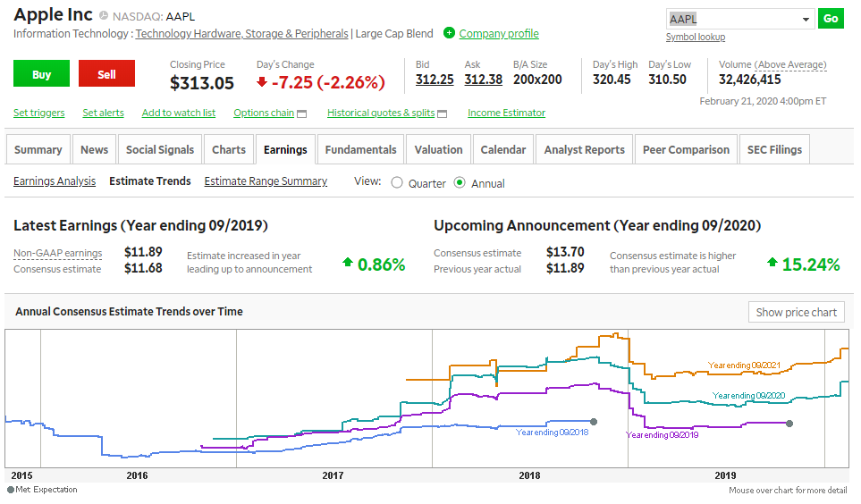Open the Options chain link
The width and height of the screenshot is (861, 504).
click(264, 113)
